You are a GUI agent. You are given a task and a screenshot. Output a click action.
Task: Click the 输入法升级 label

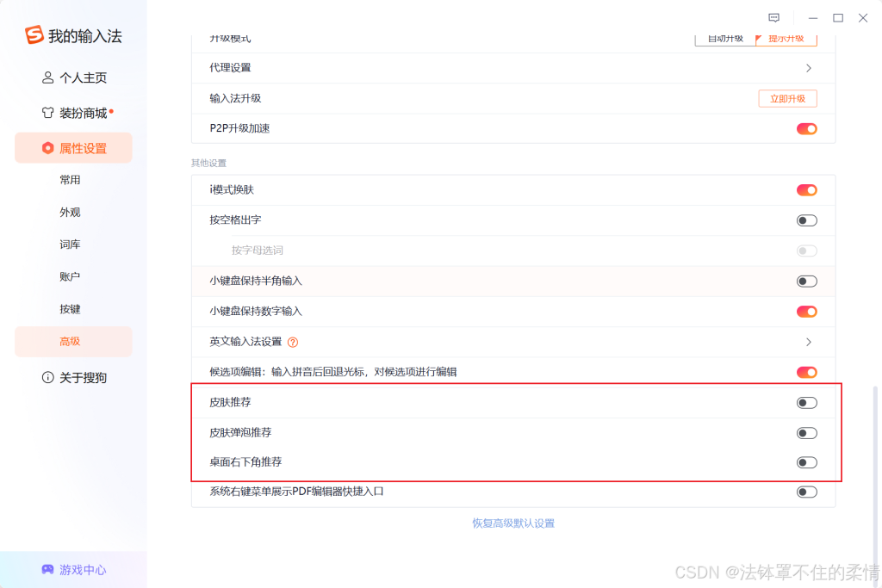tap(235, 98)
